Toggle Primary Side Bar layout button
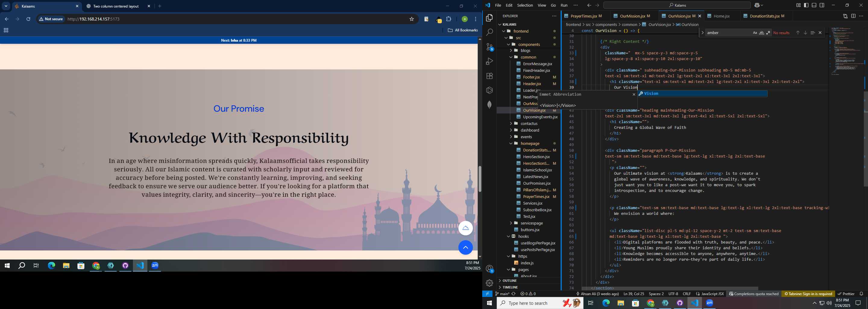 [x=806, y=5]
